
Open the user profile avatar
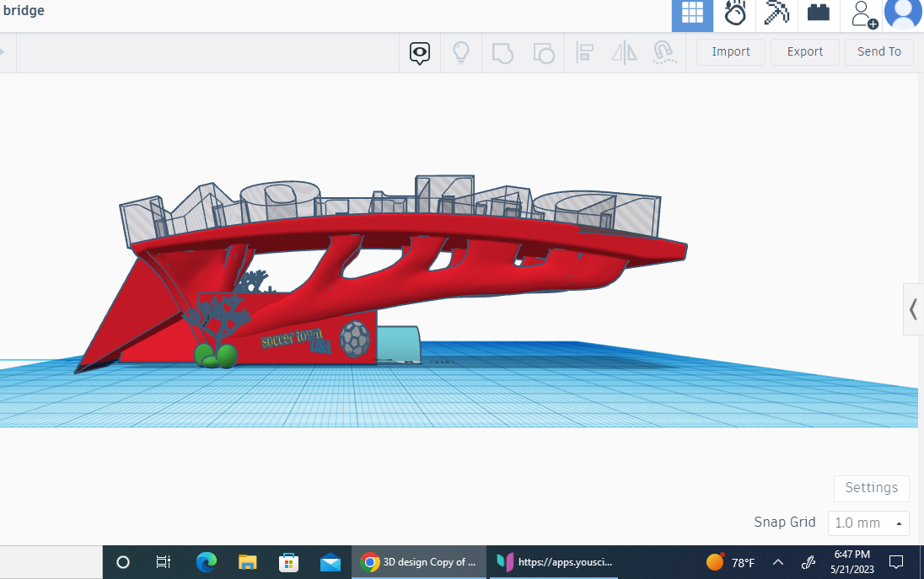point(904,14)
